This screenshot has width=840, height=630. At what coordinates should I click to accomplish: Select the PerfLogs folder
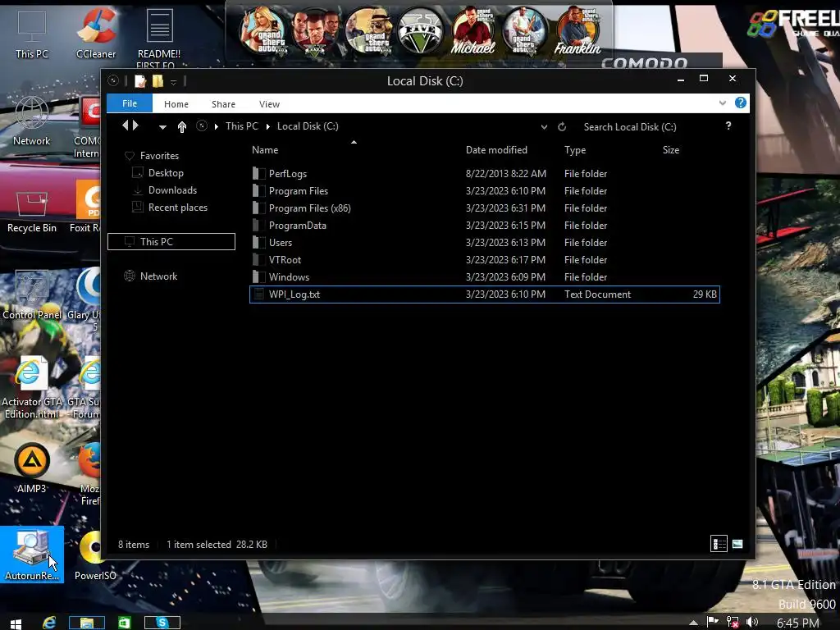click(x=484, y=174)
